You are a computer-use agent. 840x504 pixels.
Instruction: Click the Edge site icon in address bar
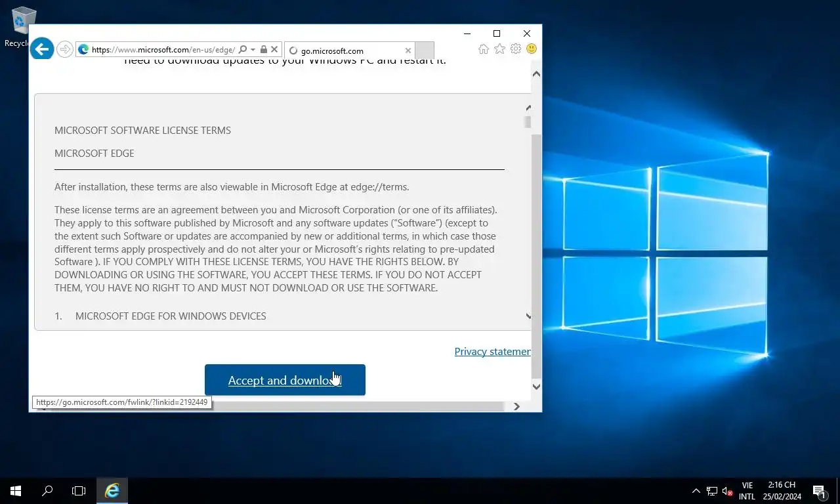[83, 49]
